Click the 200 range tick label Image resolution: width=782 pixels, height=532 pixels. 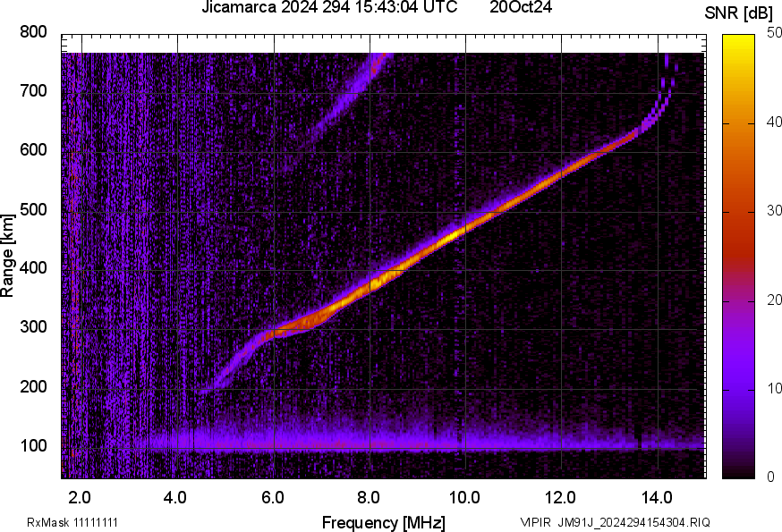coord(33,386)
